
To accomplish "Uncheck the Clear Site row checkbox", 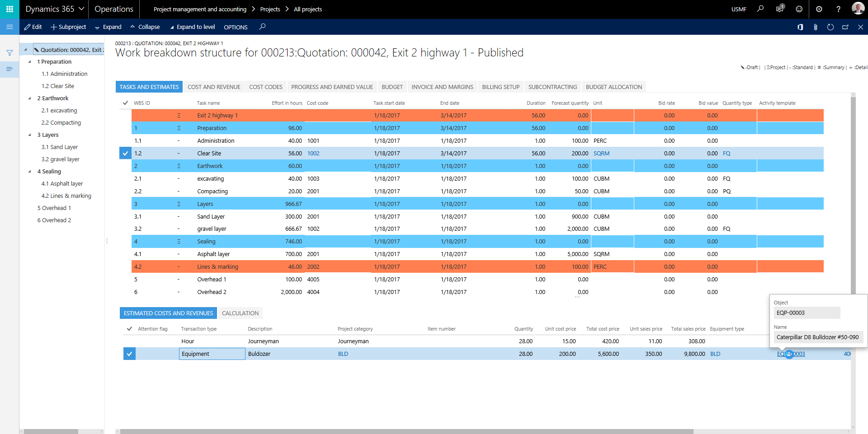I will point(125,153).
